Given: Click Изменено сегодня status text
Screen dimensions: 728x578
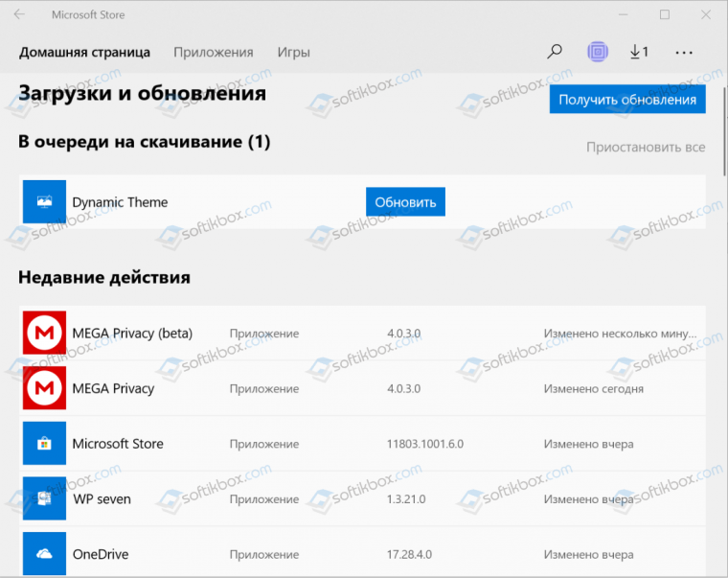Looking at the screenshot, I should [594, 388].
